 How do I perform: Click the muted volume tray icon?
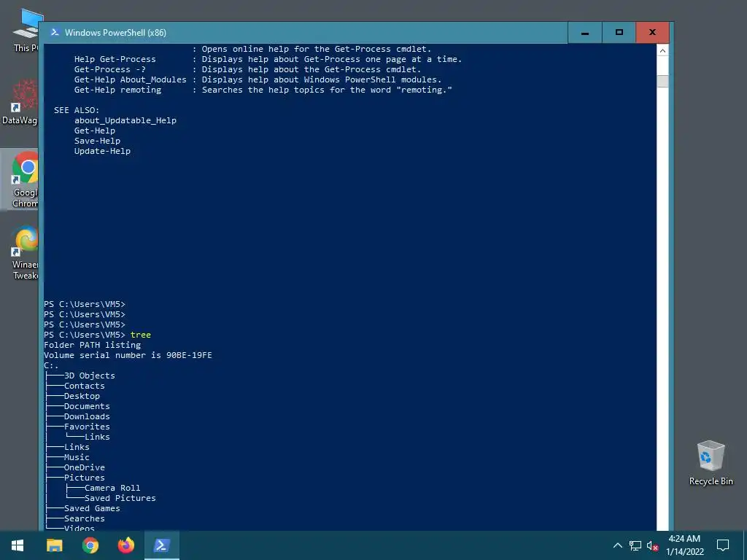click(x=652, y=545)
